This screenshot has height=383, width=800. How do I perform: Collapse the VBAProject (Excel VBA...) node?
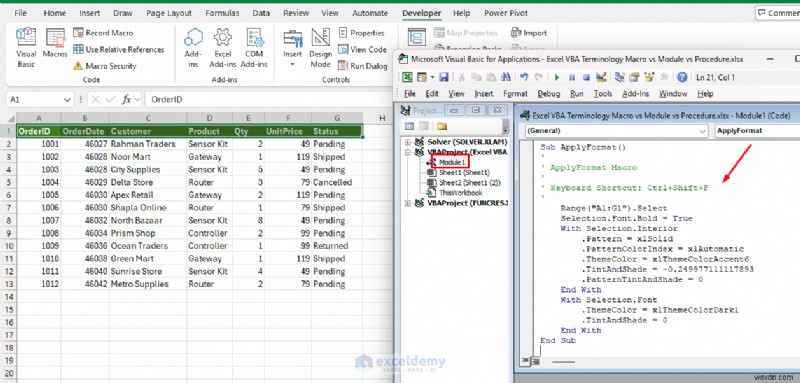[x=408, y=152]
